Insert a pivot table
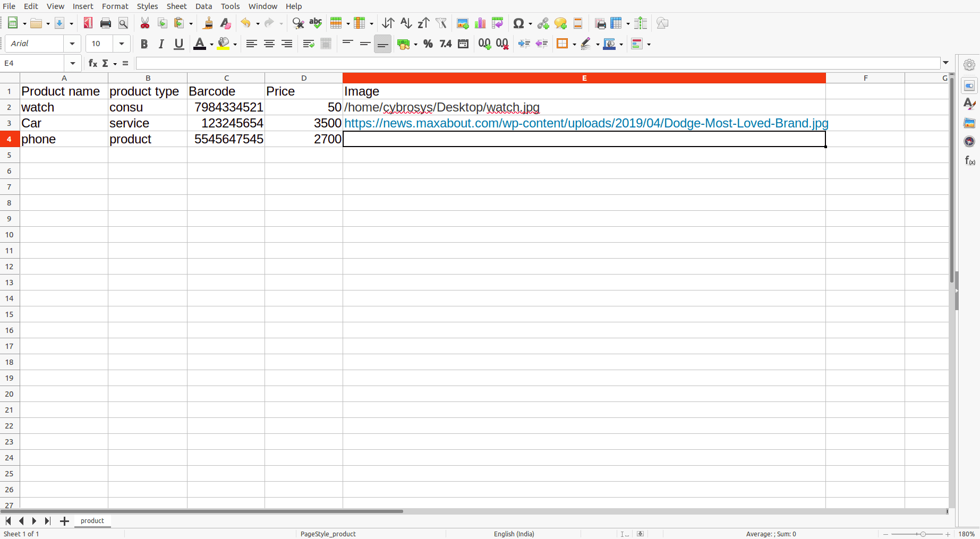This screenshot has width=980, height=539. tap(498, 23)
